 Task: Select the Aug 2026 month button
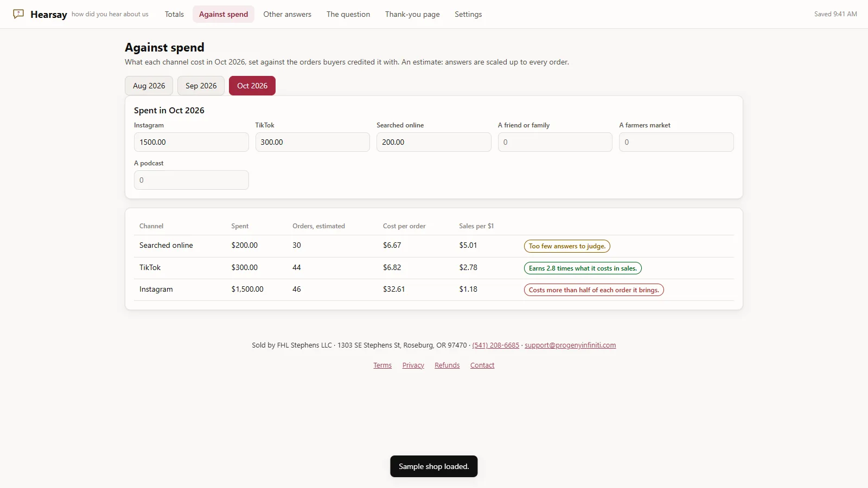coord(149,86)
